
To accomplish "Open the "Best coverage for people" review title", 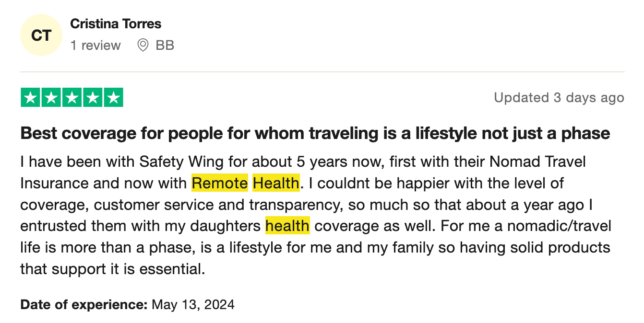I will 315,133.
